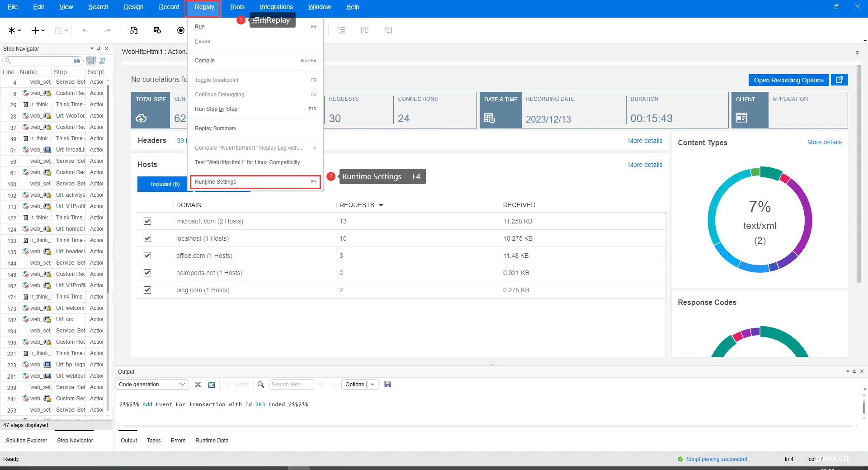Pin the Output panel
This screenshot has height=470, width=868.
click(x=854, y=371)
